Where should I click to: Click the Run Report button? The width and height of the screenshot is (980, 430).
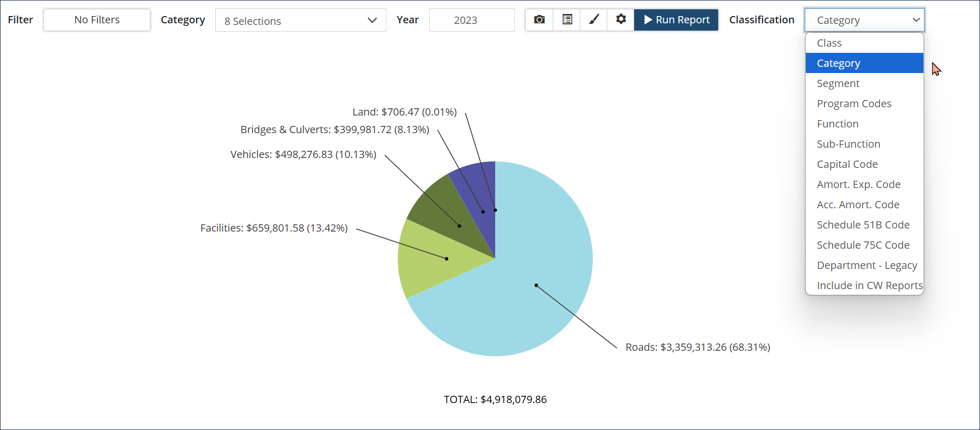point(676,20)
